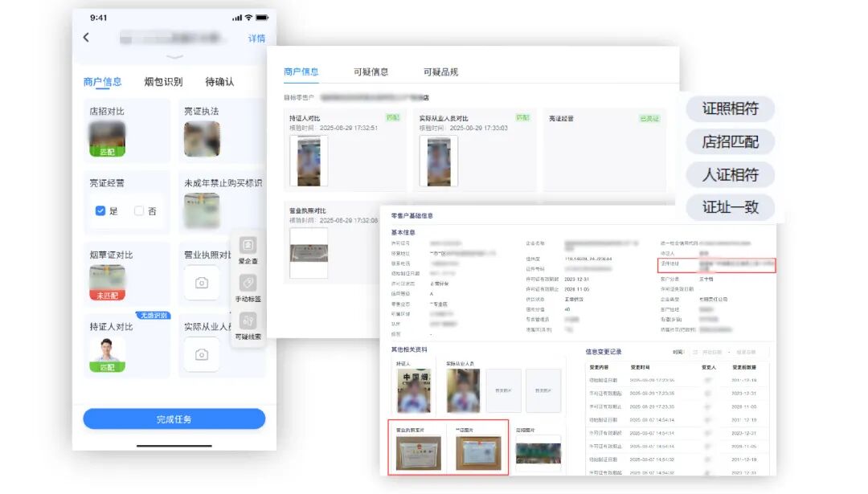Open the 未成年禁止购买标识 photo thumbnail
This screenshot has height=494, width=868.
pyautogui.click(x=202, y=210)
